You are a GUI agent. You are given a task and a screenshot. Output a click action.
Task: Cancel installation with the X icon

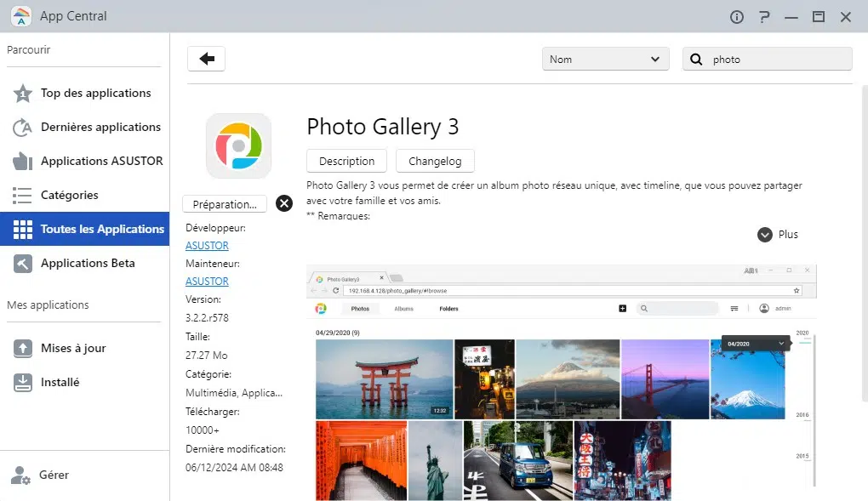point(284,203)
